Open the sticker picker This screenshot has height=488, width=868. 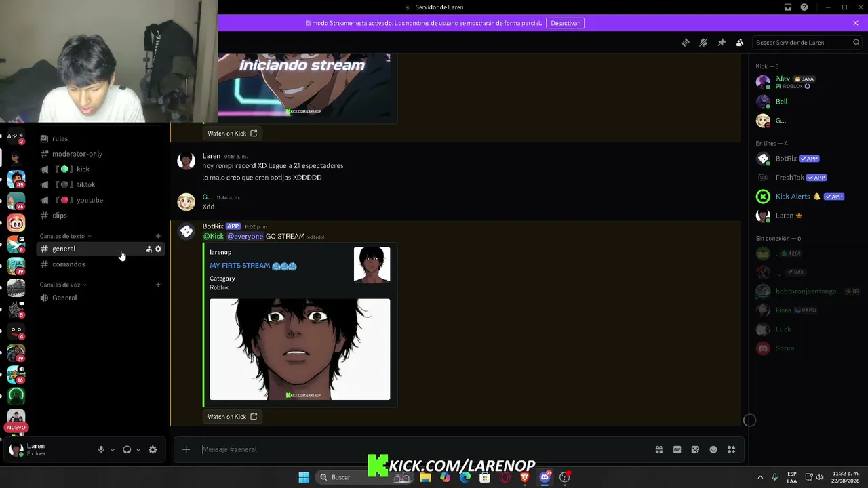[x=695, y=449]
